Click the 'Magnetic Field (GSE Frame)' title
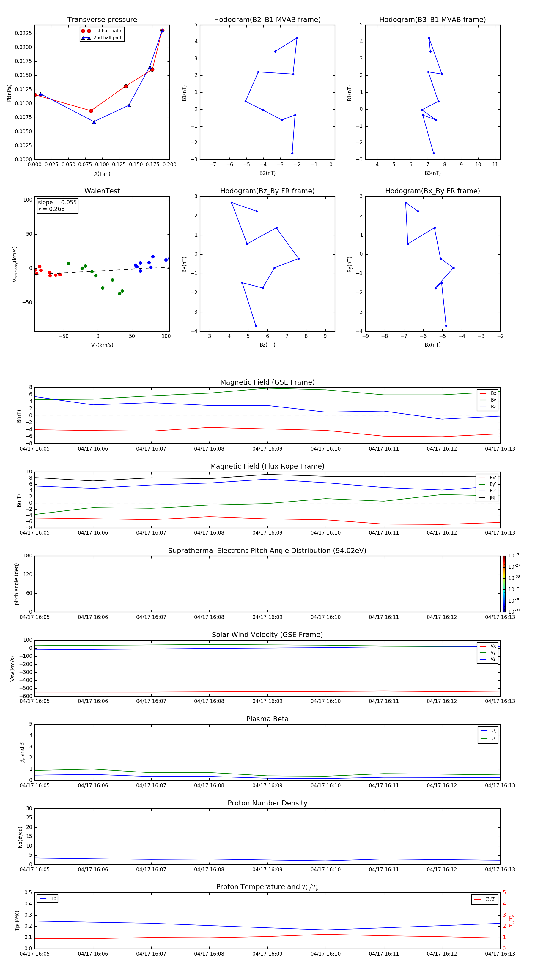Screen dimensions: 535x980 pyautogui.click(x=267, y=382)
